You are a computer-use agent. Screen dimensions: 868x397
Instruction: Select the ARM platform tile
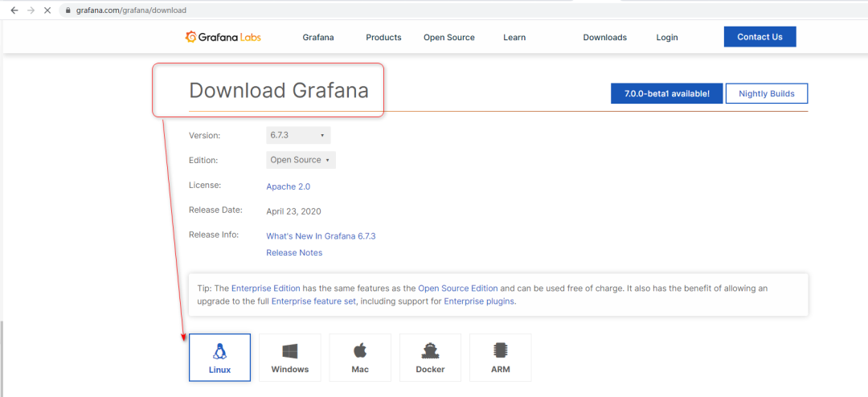(501, 357)
